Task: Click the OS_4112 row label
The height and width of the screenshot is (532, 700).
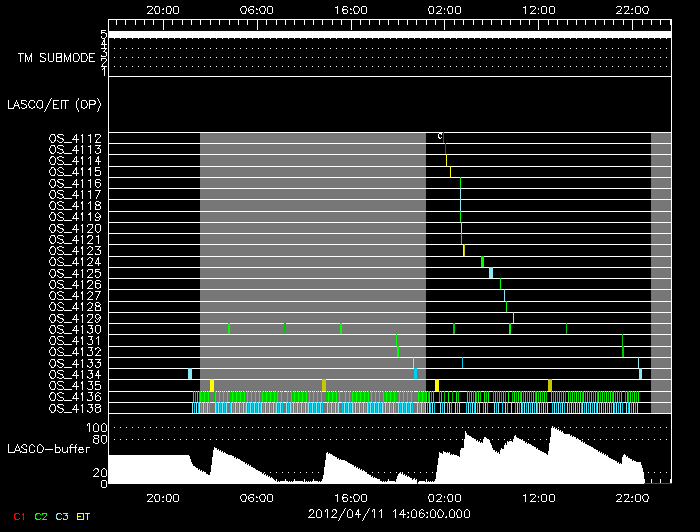Action: [x=75, y=138]
